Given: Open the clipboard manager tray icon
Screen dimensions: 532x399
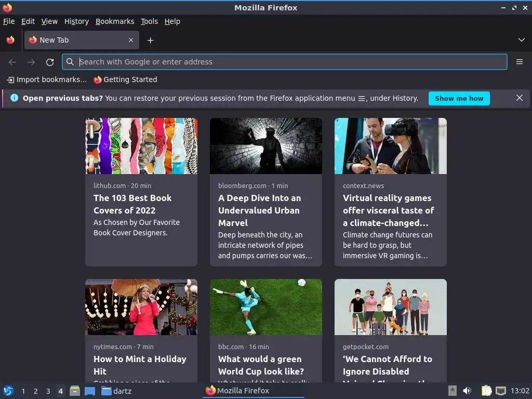Looking at the screenshot, I should [x=486, y=391].
